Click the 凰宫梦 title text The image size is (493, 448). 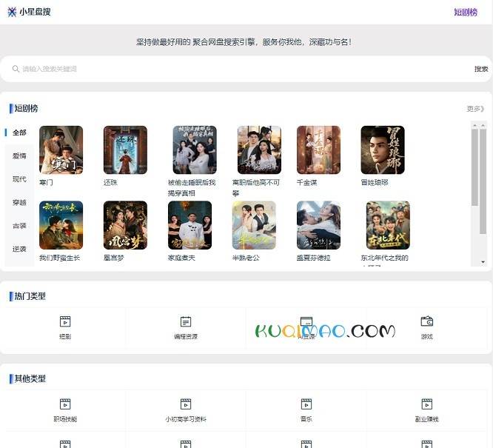(114, 258)
